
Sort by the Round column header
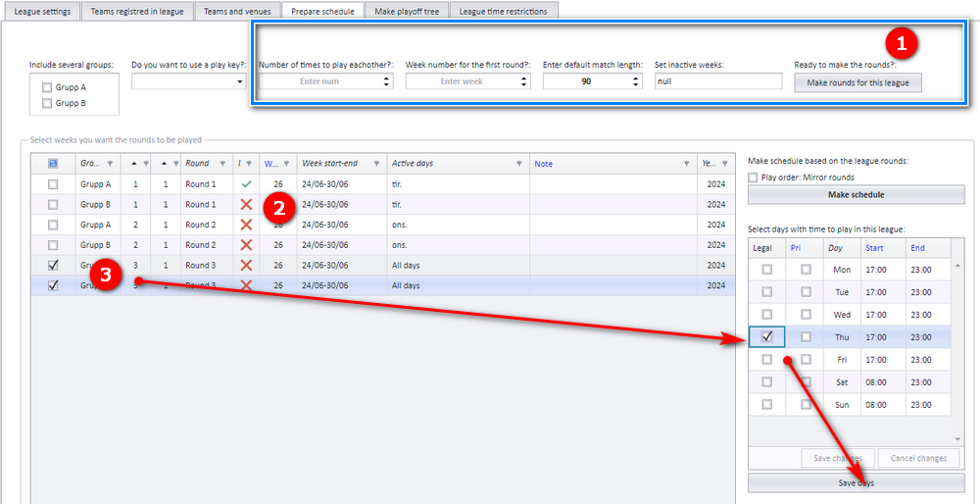[197, 163]
